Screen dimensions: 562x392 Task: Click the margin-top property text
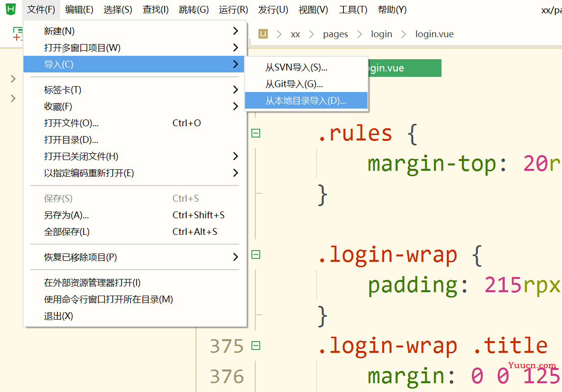point(432,164)
